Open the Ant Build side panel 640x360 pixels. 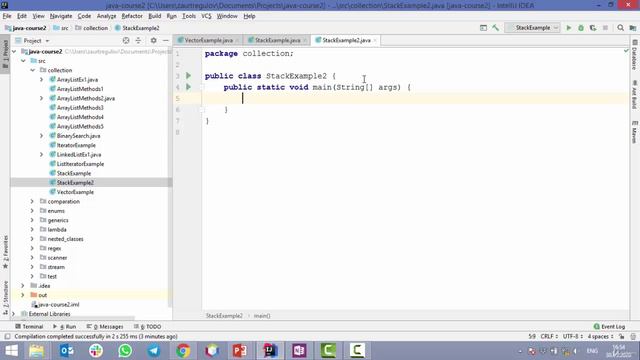click(x=635, y=94)
